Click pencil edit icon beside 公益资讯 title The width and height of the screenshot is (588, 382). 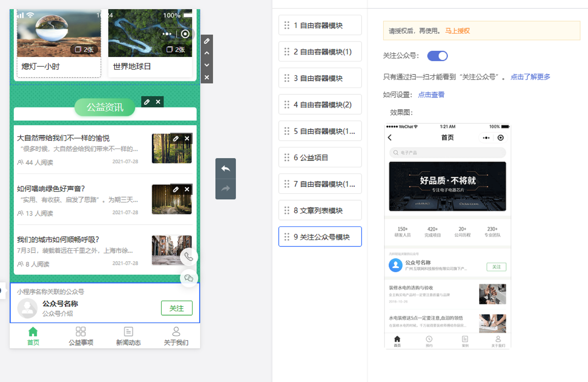click(147, 102)
